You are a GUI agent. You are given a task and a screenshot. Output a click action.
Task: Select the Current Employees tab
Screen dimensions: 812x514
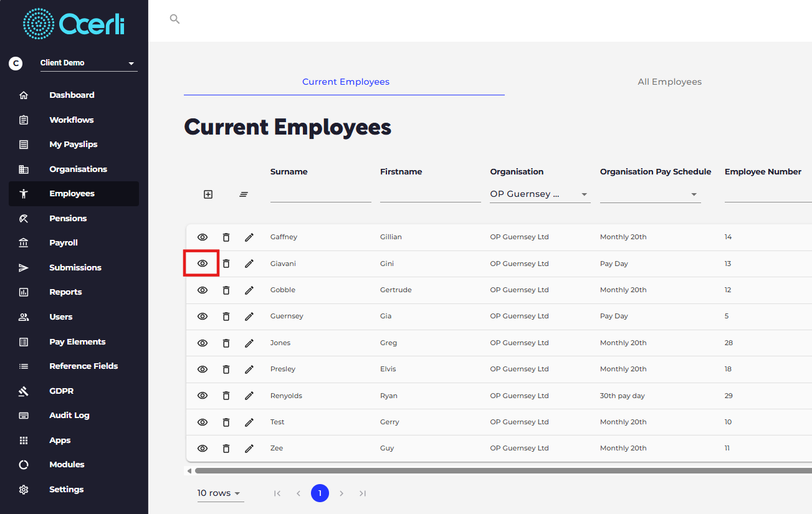click(x=346, y=82)
